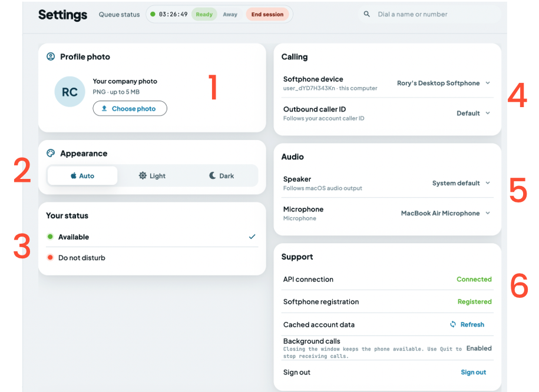
Task: Click the Choose photo button
Action: tap(130, 108)
